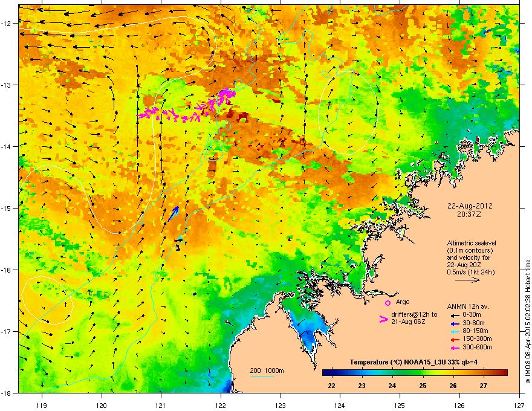Click the latitude axis label -12
This screenshot has width=532, height=411.
coord(7,24)
